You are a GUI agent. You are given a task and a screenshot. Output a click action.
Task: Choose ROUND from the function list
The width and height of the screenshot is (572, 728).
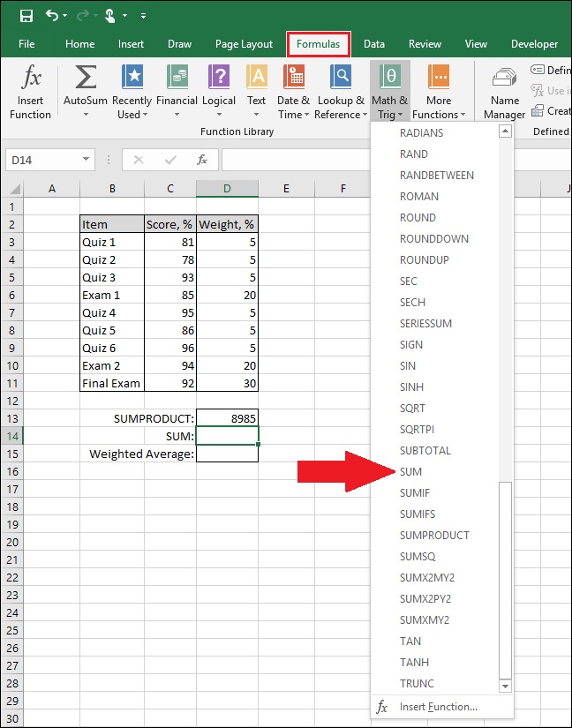click(x=418, y=218)
